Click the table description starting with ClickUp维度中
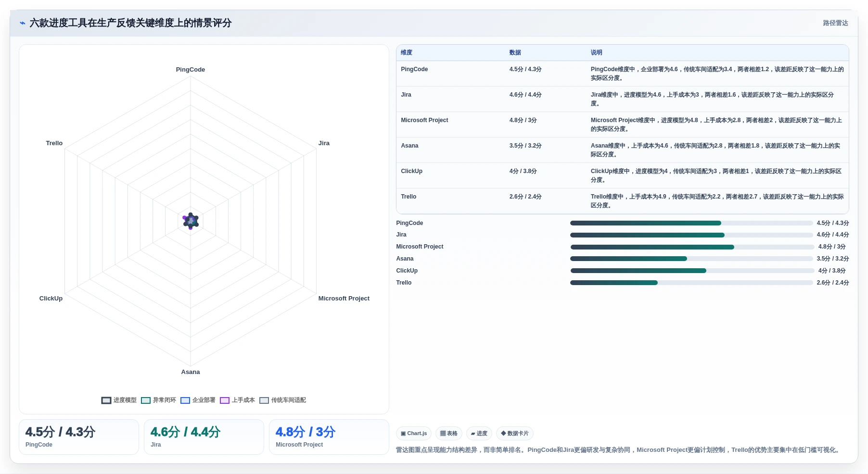868x474 pixels. coord(716,175)
